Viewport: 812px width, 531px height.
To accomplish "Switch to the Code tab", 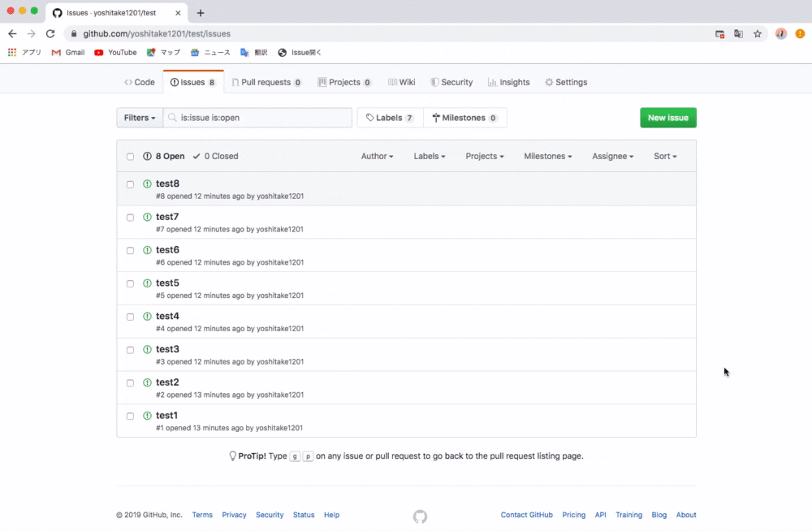I will [140, 82].
